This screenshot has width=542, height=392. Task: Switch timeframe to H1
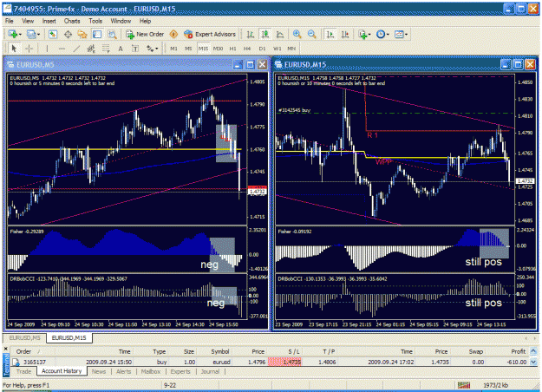point(233,49)
